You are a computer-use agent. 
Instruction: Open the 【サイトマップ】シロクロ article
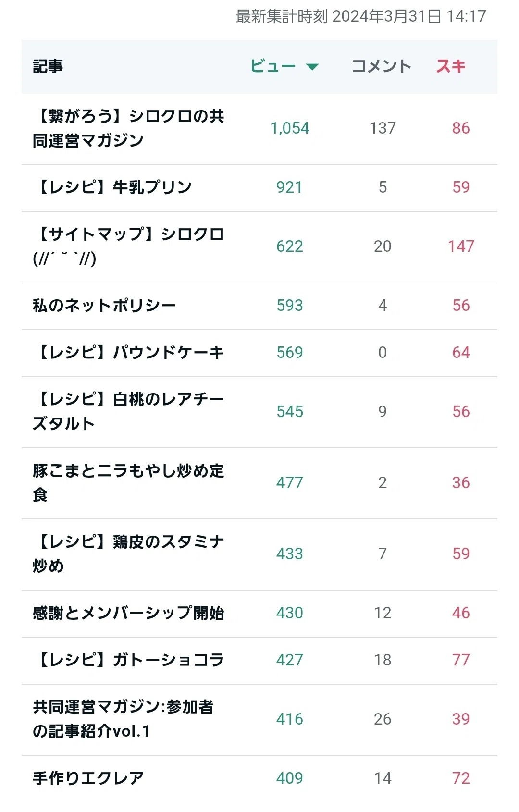click(128, 246)
